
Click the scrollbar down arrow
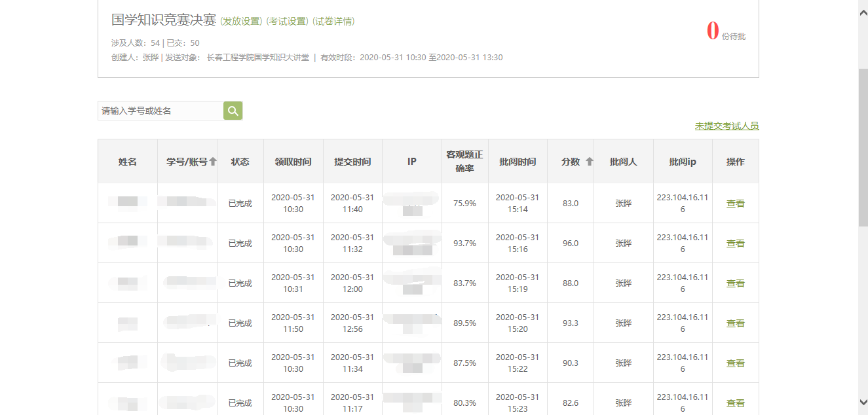point(863,402)
